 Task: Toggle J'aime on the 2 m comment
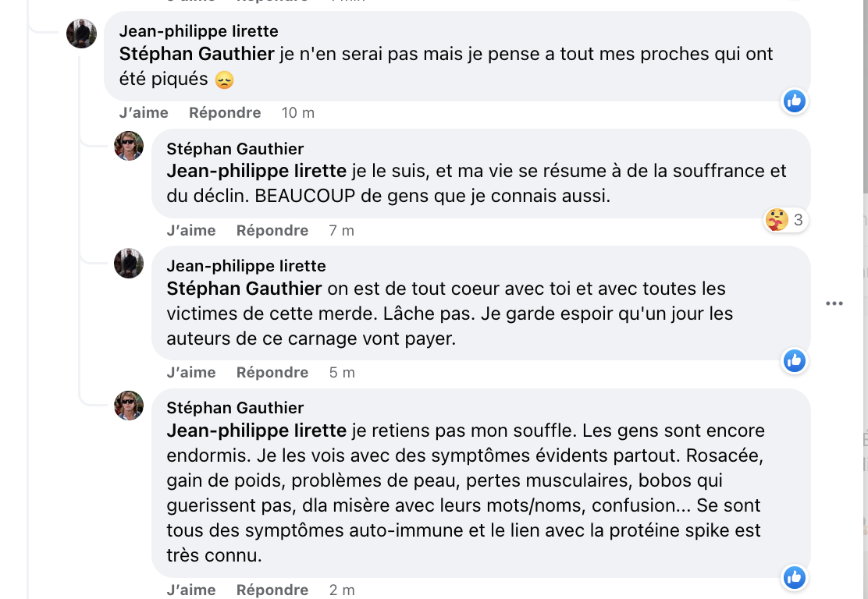coord(191,590)
